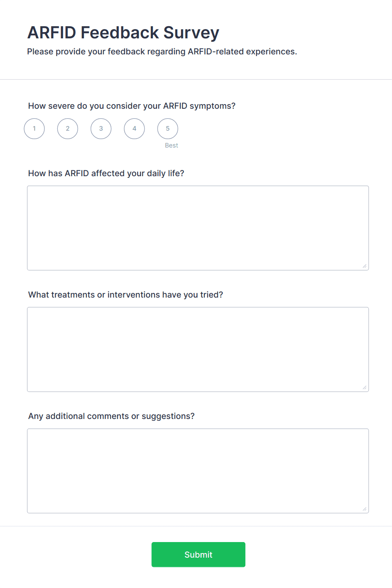Screen dimensions: 392x588
Task: Click the treatments question label
Action: click(126, 295)
